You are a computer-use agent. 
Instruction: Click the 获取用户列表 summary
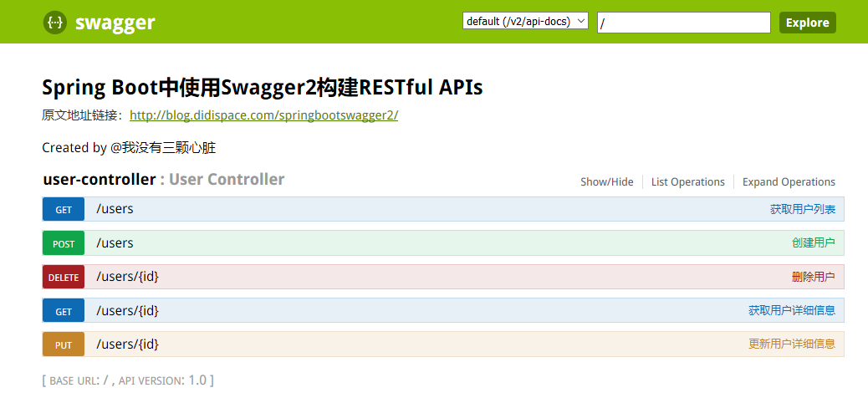pyautogui.click(x=803, y=209)
